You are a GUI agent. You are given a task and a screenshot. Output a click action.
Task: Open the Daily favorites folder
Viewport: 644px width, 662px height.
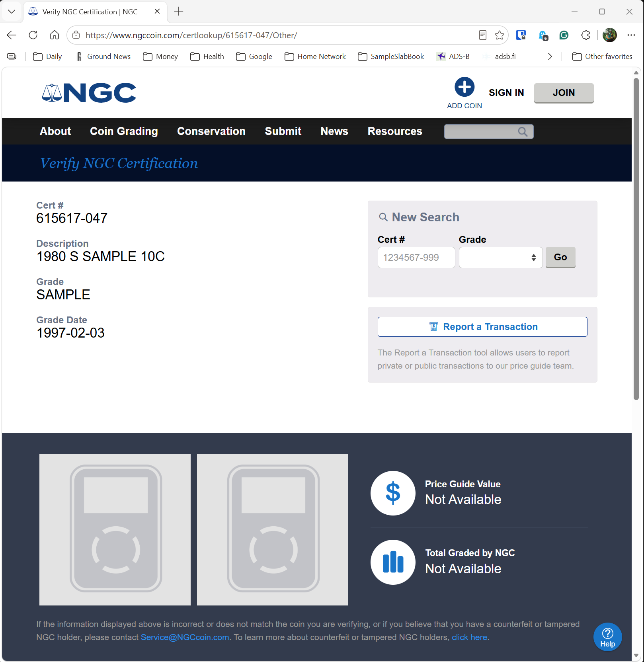47,57
